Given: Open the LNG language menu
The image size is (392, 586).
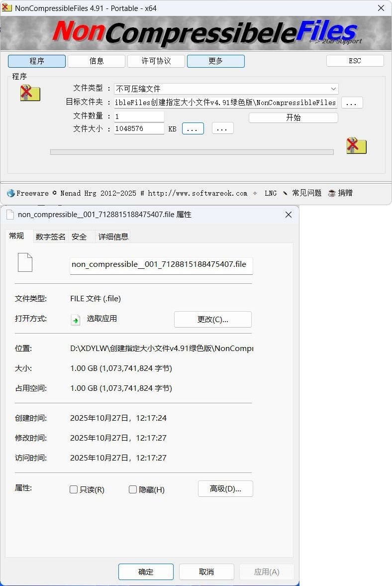Looking at the screenshot, I should click(x=271, y=193).
